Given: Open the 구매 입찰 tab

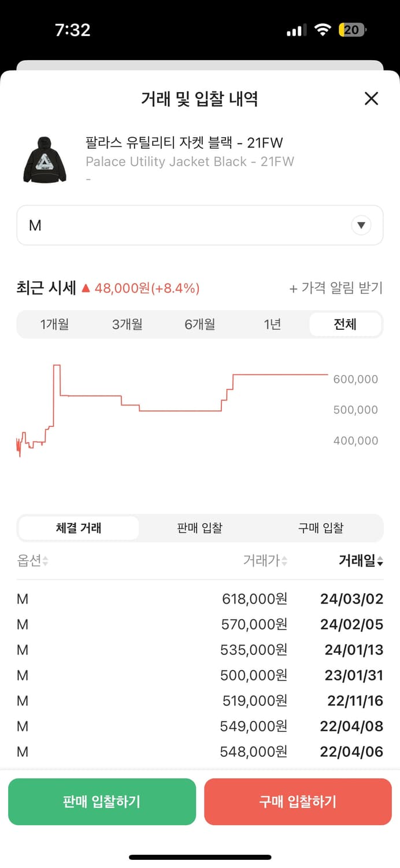Looking at the screenshot, I should coord(321,528).
